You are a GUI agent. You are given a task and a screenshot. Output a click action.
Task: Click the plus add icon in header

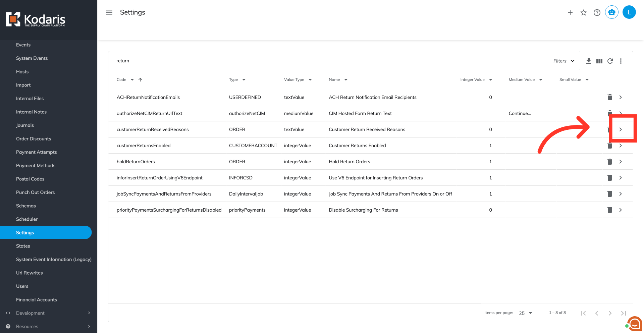tap(570, 12)
